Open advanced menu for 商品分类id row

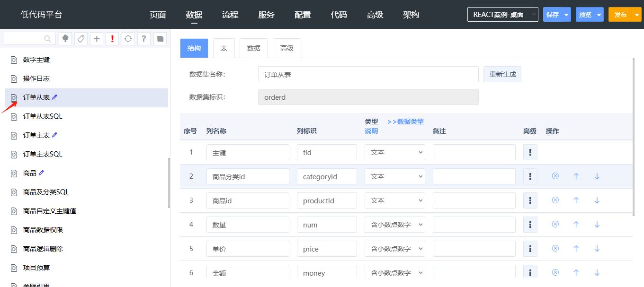[x=530, y=176]
